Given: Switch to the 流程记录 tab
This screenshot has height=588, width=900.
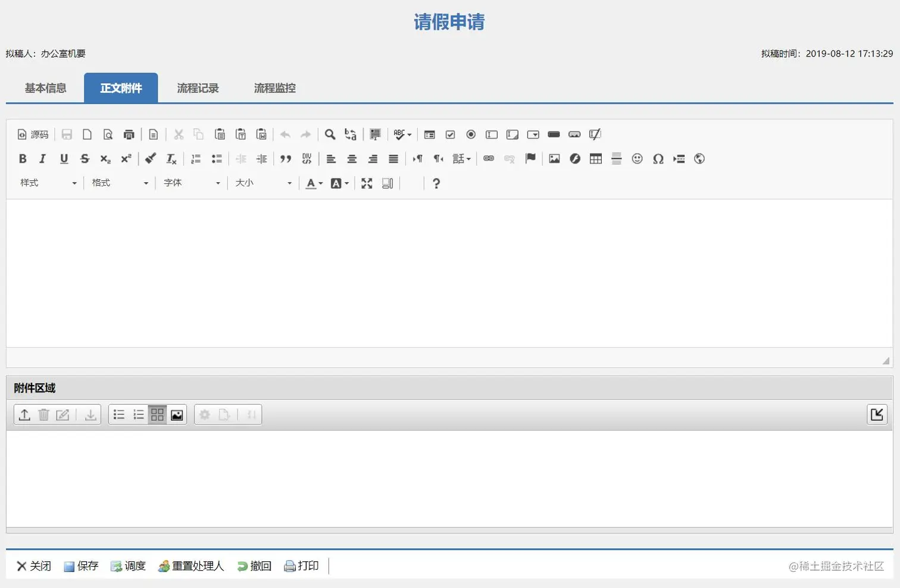Looking at the screenshot, I should (x=198, y=88).
